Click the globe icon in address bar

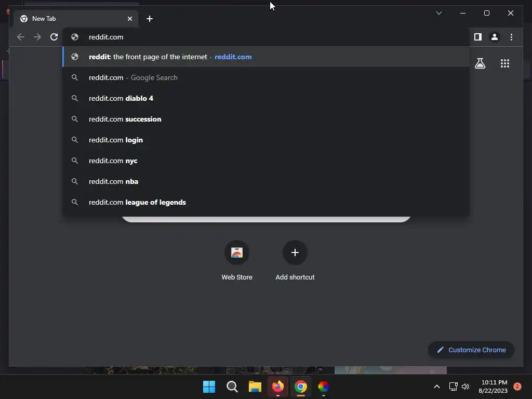click(x=75, y=37)
